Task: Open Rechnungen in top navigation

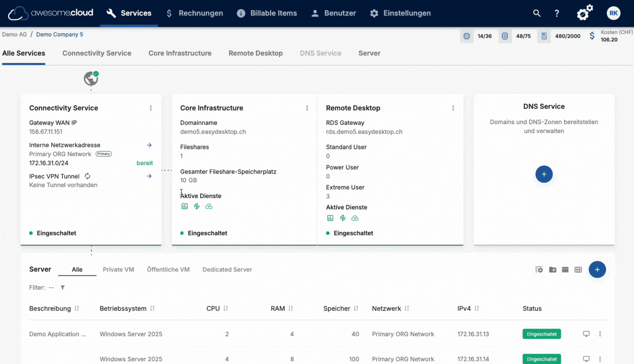Action: click(195, 13)
